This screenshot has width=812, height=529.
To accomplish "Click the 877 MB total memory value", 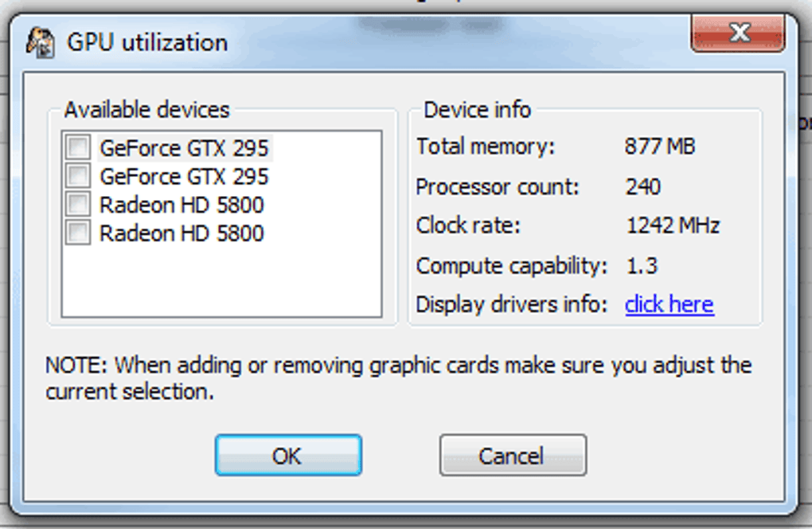I will [x=660, y=147].
